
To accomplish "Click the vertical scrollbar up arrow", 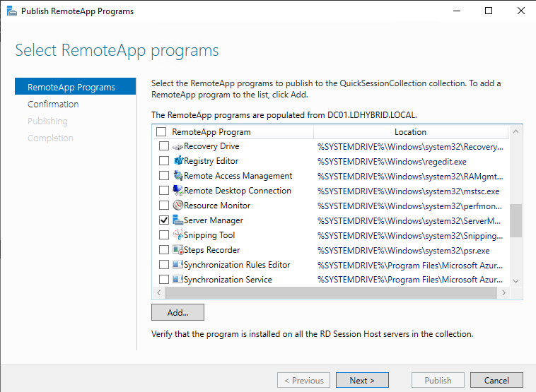I will point(515,132).
